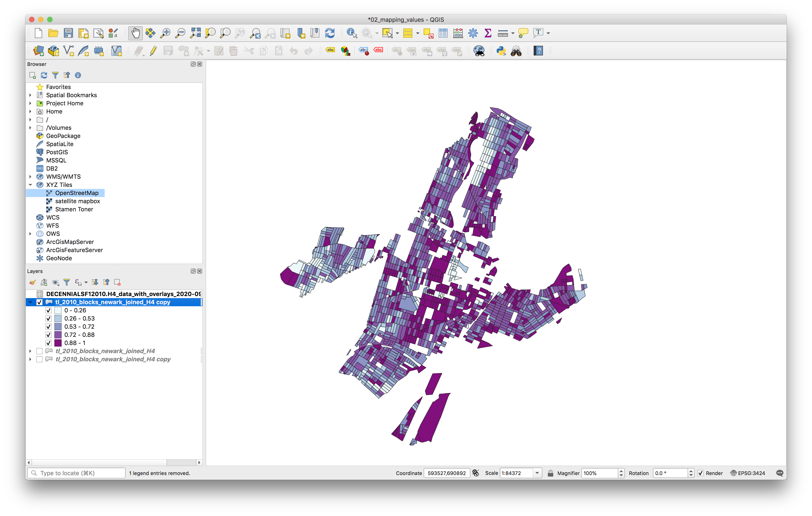Click the Zoom In magnifier tool
Viewport: 812px width, 516px height.
[165, 33]
